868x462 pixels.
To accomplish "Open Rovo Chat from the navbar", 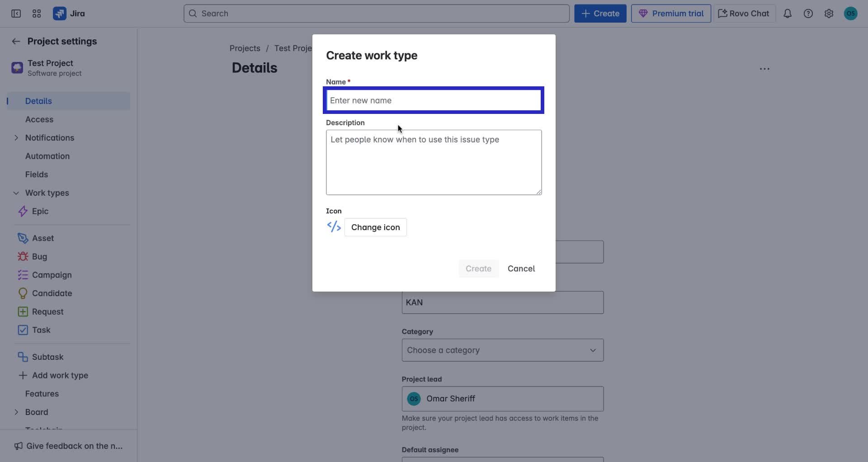I will click(743, 14).
